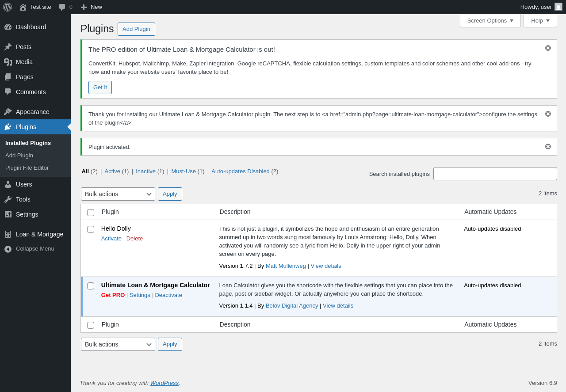Viewport: 566px width, 392px height.
Task: Click the Dashboard gauge icon in the sidebar
Action: 8,27
